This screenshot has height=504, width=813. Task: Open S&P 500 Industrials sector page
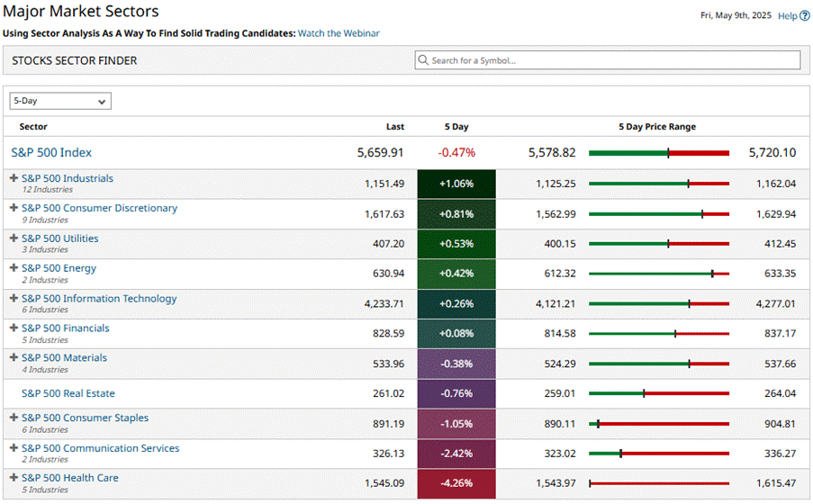(x=68, y=178)
